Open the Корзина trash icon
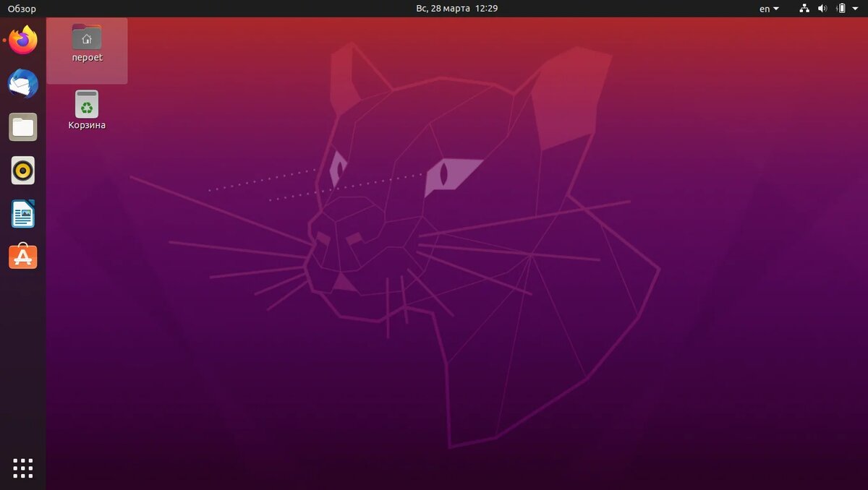This screenshot has width=868, height=490. (x=86, y=103)
